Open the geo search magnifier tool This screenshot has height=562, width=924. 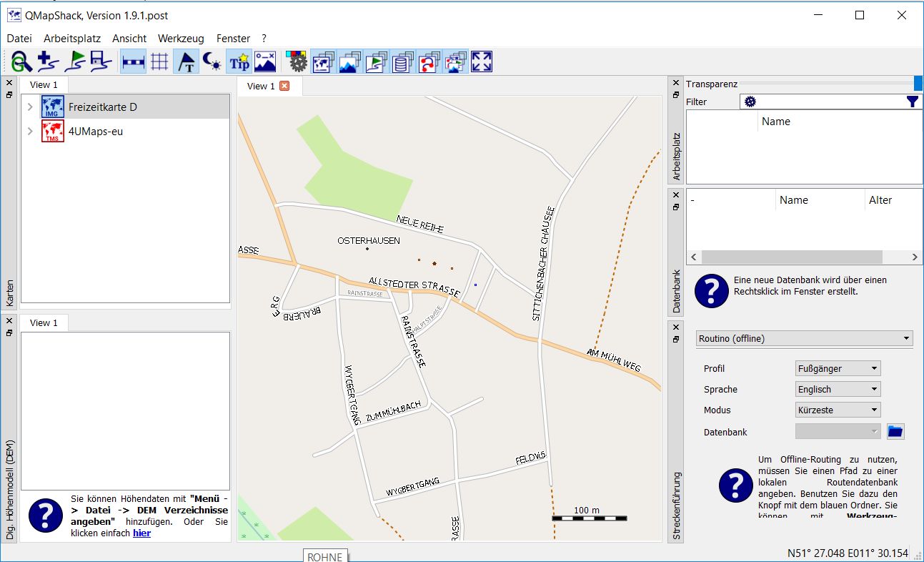click(x=21, y=61)
